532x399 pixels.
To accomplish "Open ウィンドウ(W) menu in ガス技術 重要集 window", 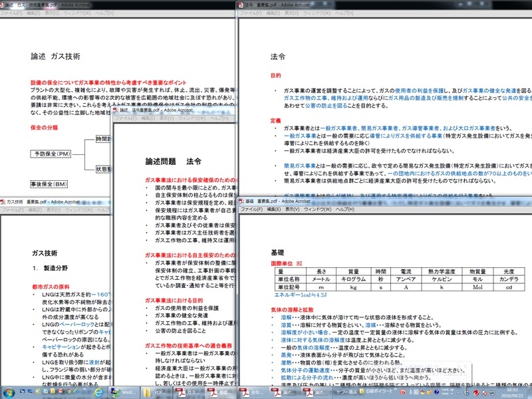I will point(78,209).
